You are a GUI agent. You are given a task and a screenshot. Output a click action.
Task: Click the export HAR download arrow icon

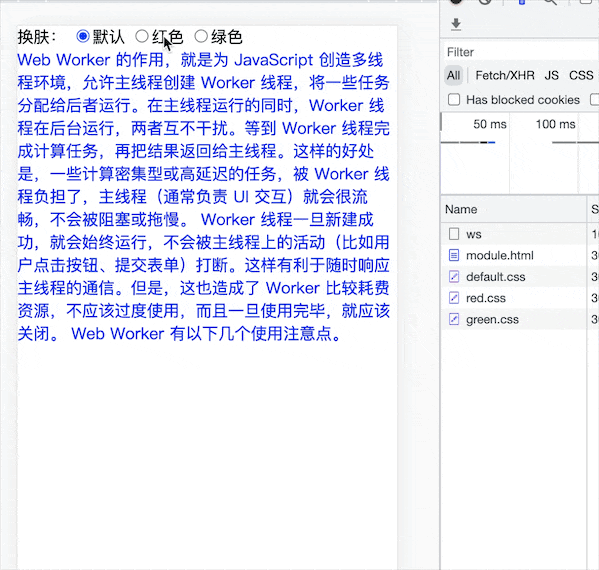pos(456,24)
